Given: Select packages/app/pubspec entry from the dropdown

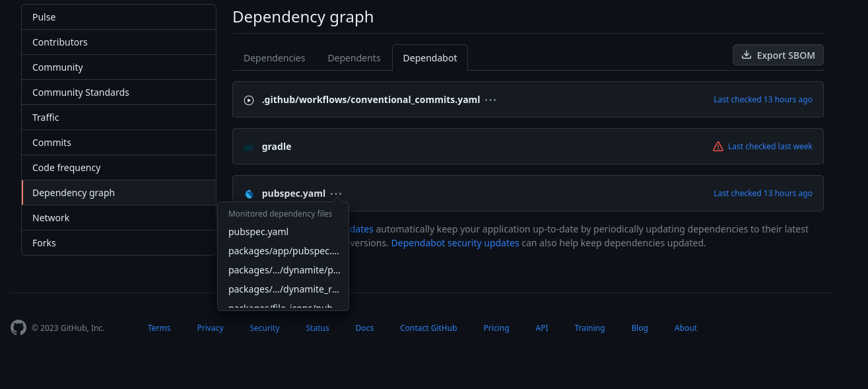Looking at the screenshot, I should [284, 251].
